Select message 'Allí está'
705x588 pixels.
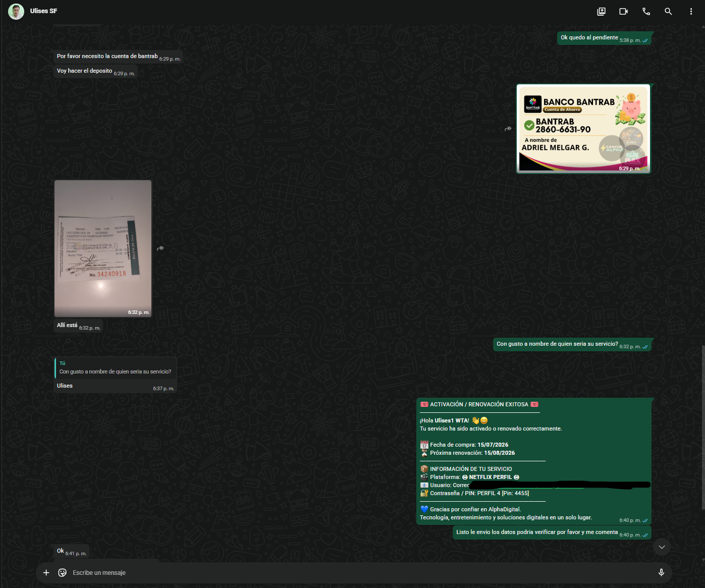coord(67,326)
